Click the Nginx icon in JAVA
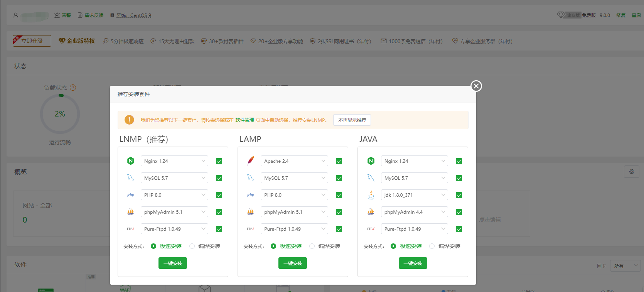 point(371,161)
